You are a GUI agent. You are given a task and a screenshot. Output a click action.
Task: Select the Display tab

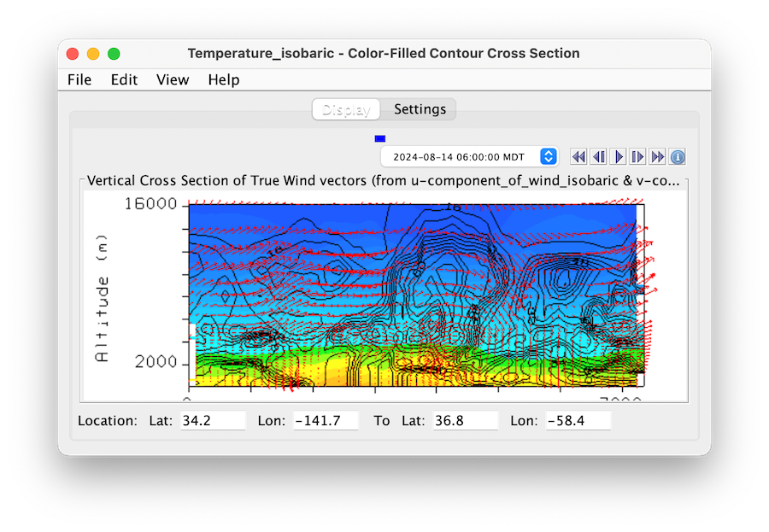[x=346, y=109]
